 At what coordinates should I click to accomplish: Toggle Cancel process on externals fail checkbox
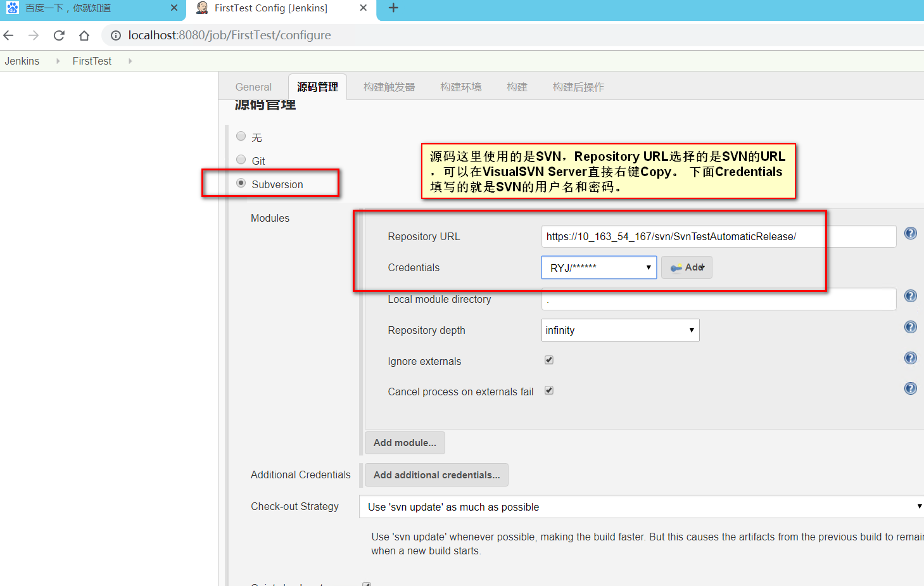[x=549, y=390]
